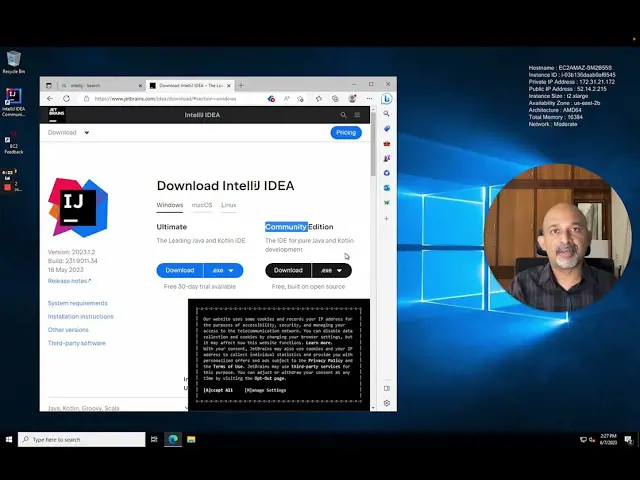Click the JetBrains logo
640x480 pixels.
tap(56, 115)
